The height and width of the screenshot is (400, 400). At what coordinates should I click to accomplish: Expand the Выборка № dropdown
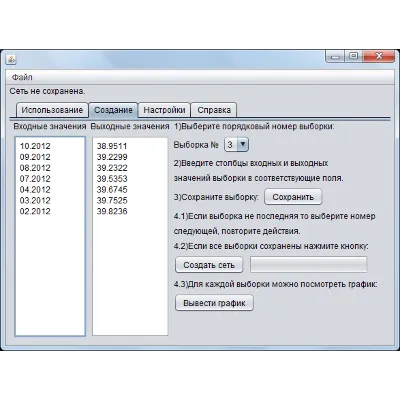(236, 145)
